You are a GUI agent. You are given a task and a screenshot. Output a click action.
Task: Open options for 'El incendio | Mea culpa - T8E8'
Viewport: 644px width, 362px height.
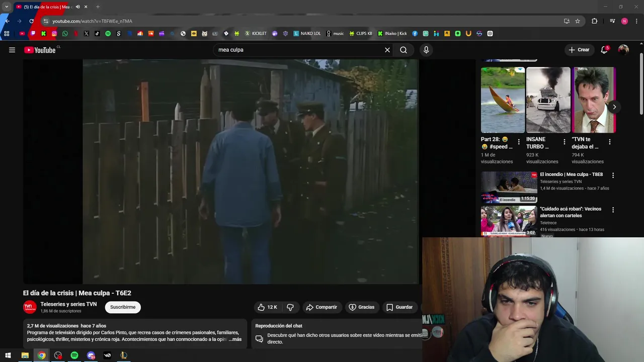[613, 175]
